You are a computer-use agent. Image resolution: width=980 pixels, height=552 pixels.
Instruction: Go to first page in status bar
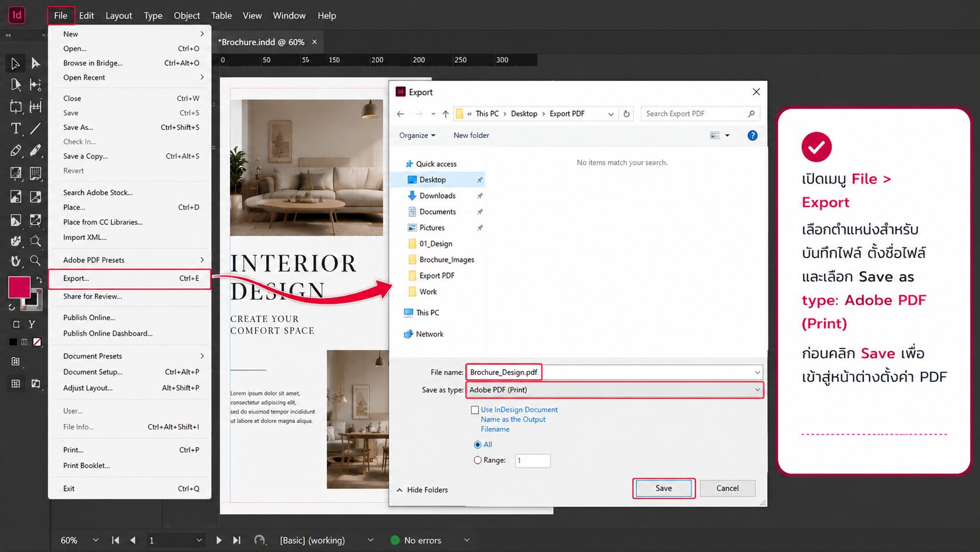(x=115, y=540)
